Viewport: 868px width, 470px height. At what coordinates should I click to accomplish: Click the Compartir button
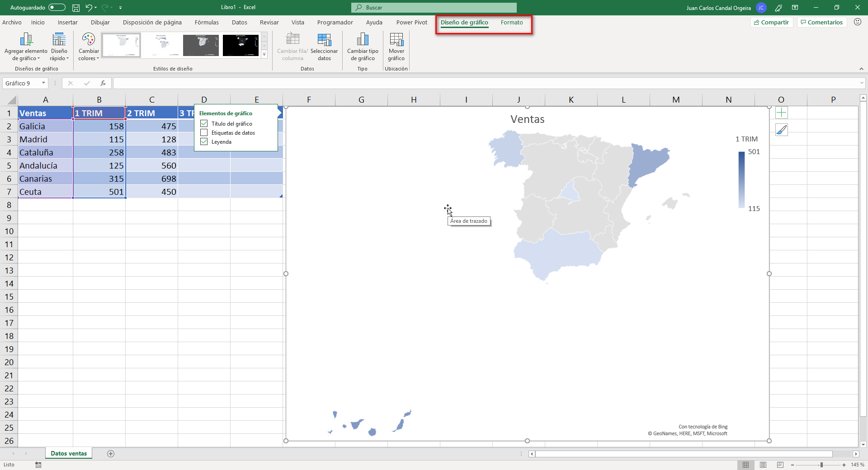click(x=771, y=22)
